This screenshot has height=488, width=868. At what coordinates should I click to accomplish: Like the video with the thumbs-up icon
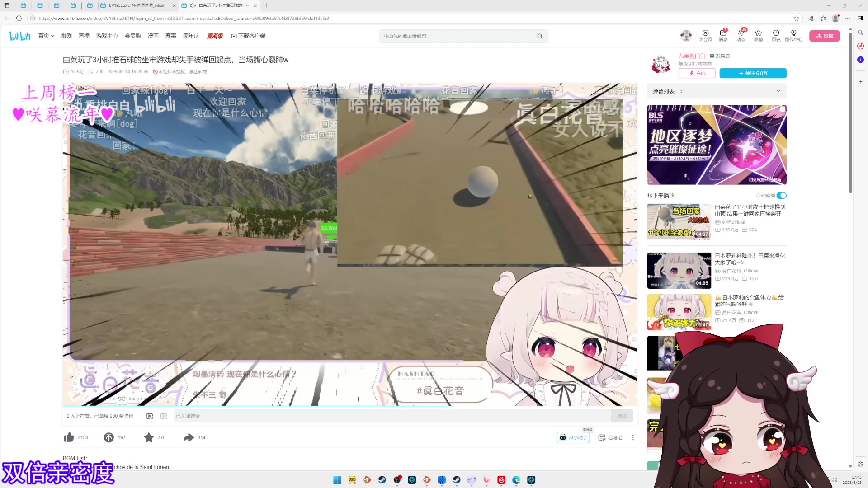tap(69, 437)
